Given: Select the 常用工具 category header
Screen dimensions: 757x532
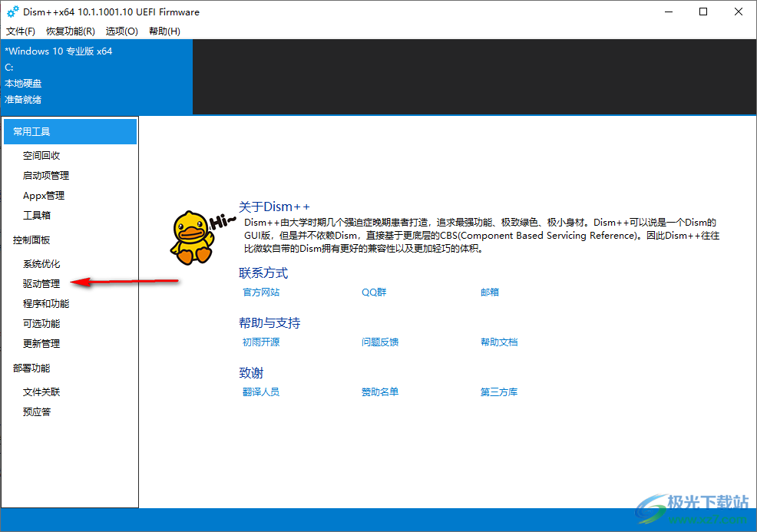Looking at the screenshot, I should [x=70, y=132].
